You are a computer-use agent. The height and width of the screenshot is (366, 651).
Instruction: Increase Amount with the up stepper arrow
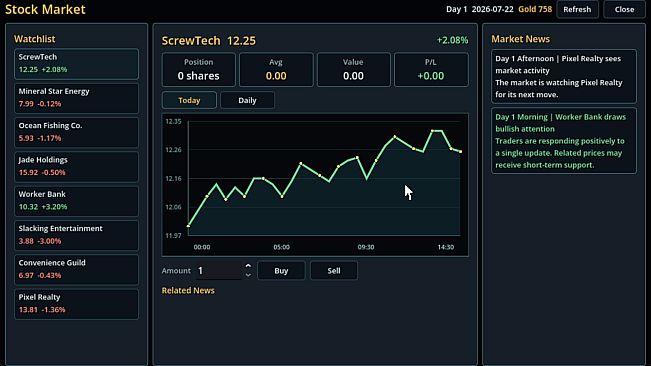(x=248, y=266)
